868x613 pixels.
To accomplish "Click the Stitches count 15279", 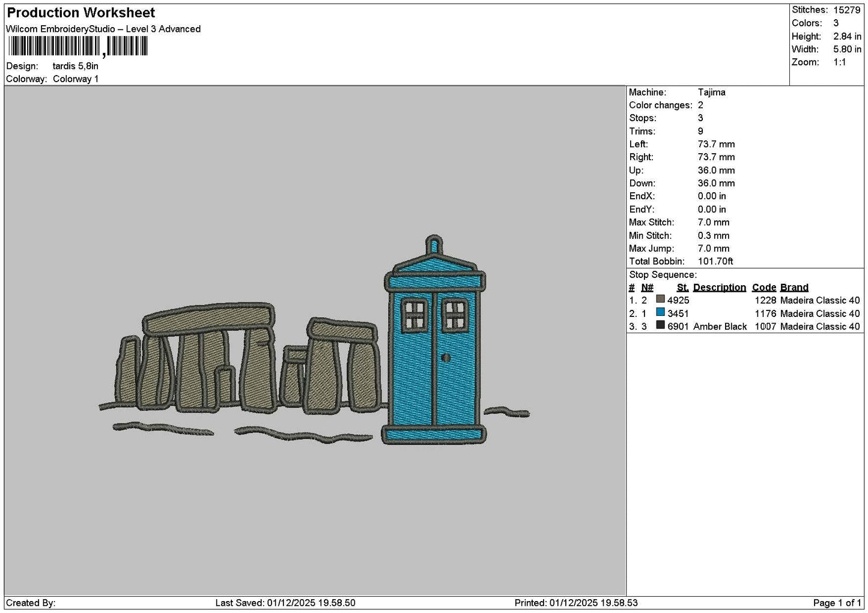I will 846,10.
